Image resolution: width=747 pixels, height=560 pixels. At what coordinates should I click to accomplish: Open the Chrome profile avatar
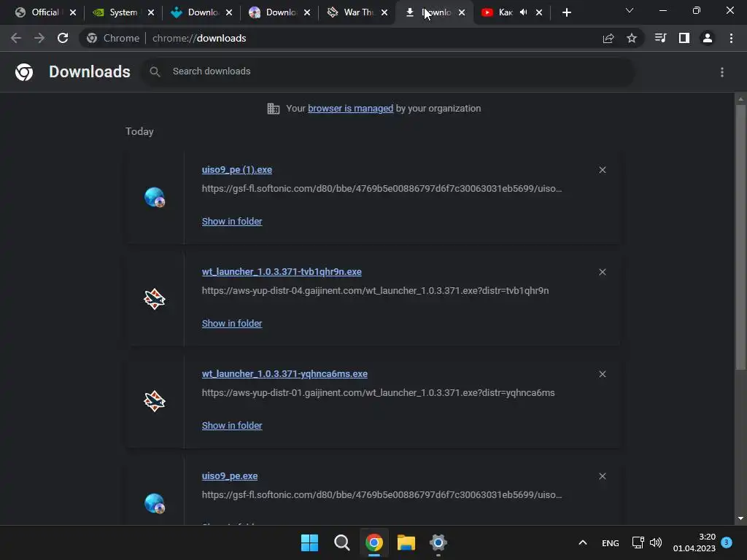tap(708, 38)
